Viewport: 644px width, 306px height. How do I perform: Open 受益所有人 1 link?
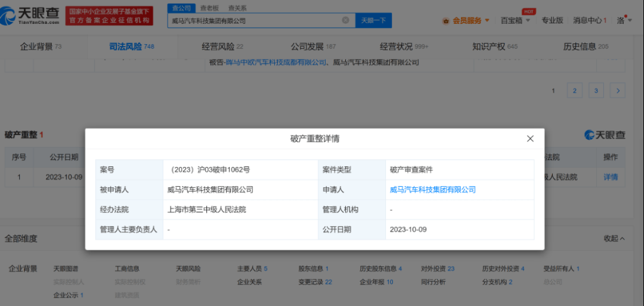tap(562, 269)
